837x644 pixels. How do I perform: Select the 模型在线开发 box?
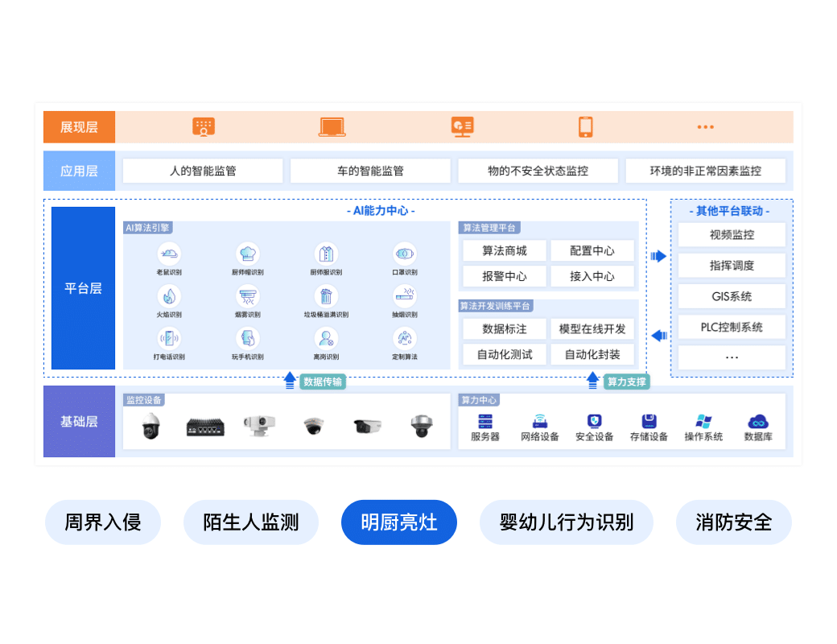click(592, 328)
